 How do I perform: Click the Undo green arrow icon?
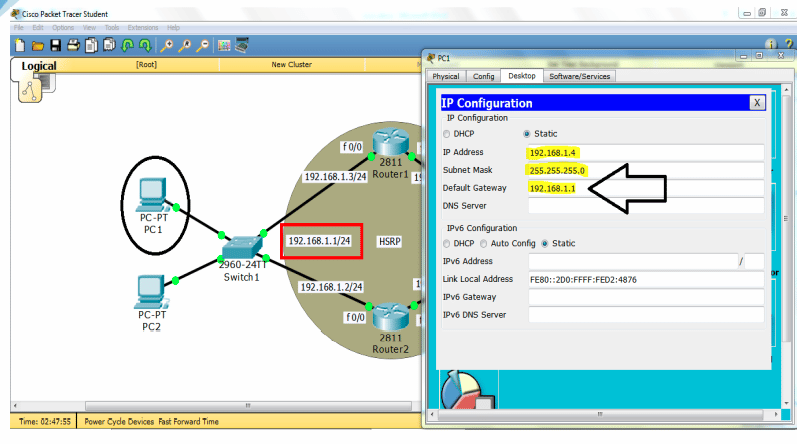tap(128, 46)
